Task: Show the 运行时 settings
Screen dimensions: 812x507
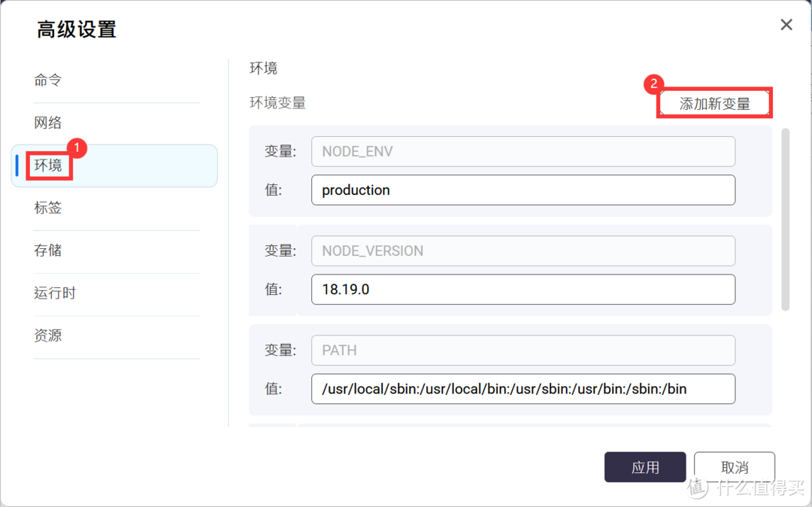Action: [x=55, y=293]
